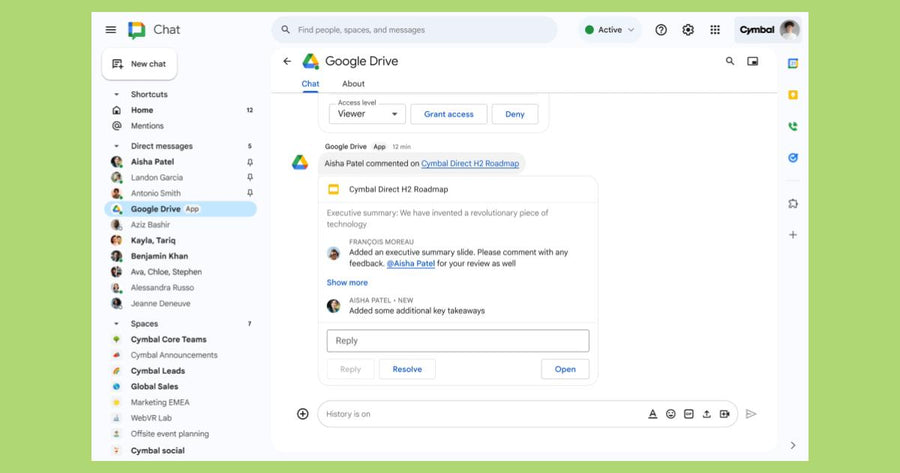
Task: Focus the Reply comment input box
Action: pyautogui.click(x=458, y=340)
